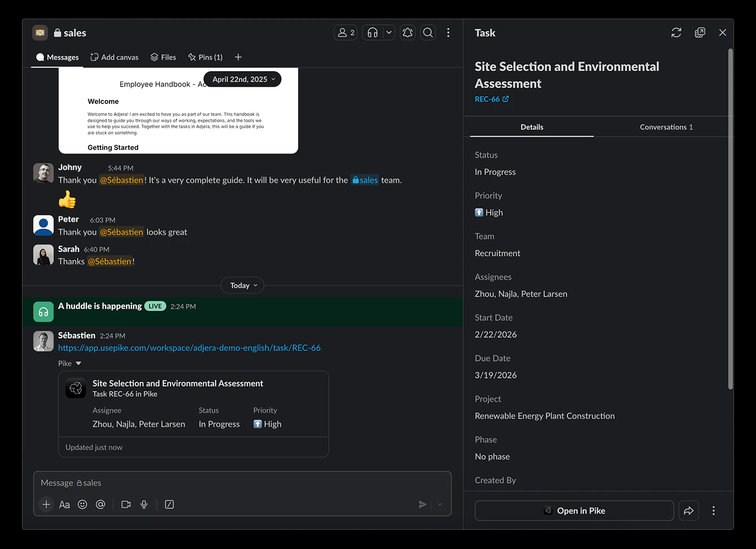The width and height of the screenshot is (756, 549).
Task: Open notifications via the bell icon
Action: (x=407, y=32)
